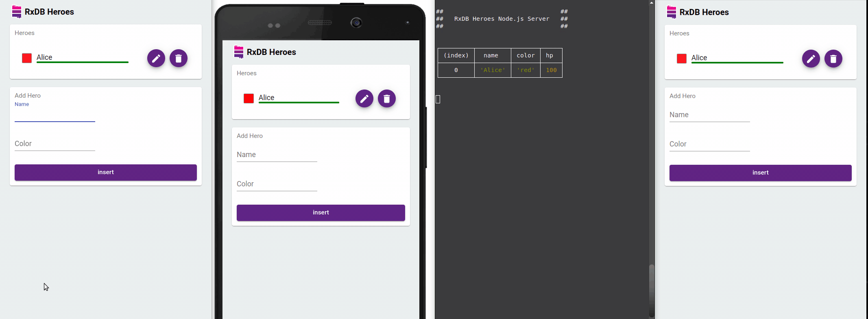868x319 pixels.
Task: Click 'Heroes' card heading in right window
Action: click(x=679, y=33)
